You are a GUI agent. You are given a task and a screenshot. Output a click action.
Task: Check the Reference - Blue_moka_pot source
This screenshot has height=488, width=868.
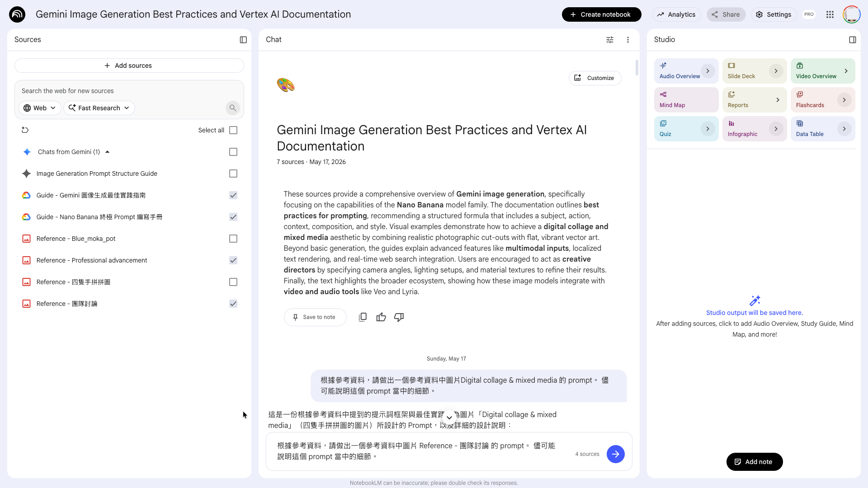[233, 239]
